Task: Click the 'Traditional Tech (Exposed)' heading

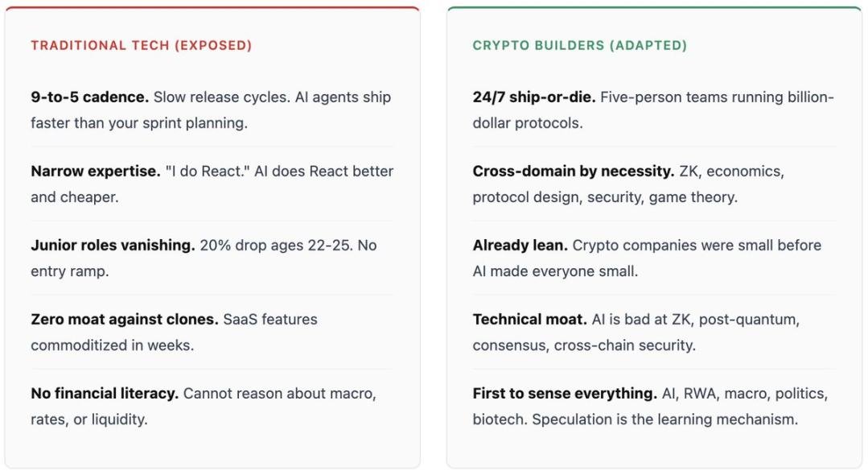Action: [141, 45]
